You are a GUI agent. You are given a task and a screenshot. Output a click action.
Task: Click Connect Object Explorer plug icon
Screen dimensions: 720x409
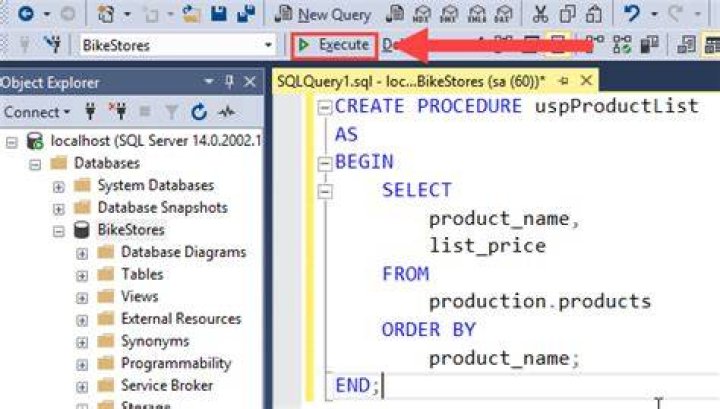[90, 112]
